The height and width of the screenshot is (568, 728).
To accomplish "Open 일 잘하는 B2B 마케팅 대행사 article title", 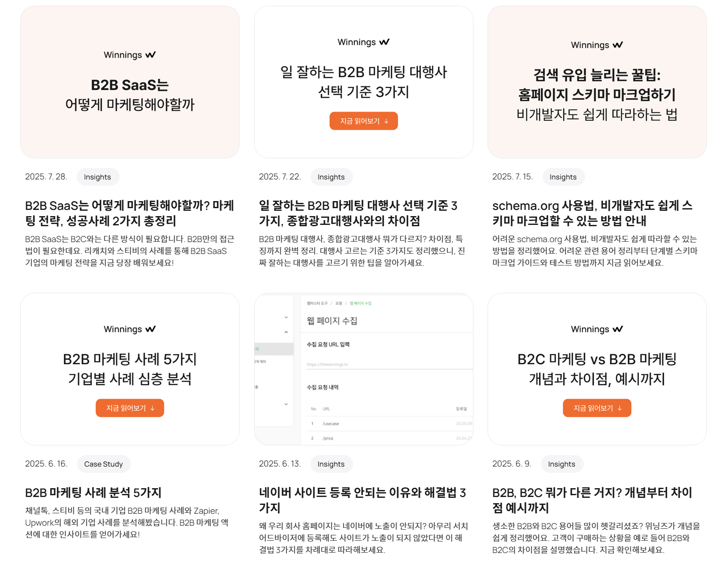I will [x=358, y=213].
